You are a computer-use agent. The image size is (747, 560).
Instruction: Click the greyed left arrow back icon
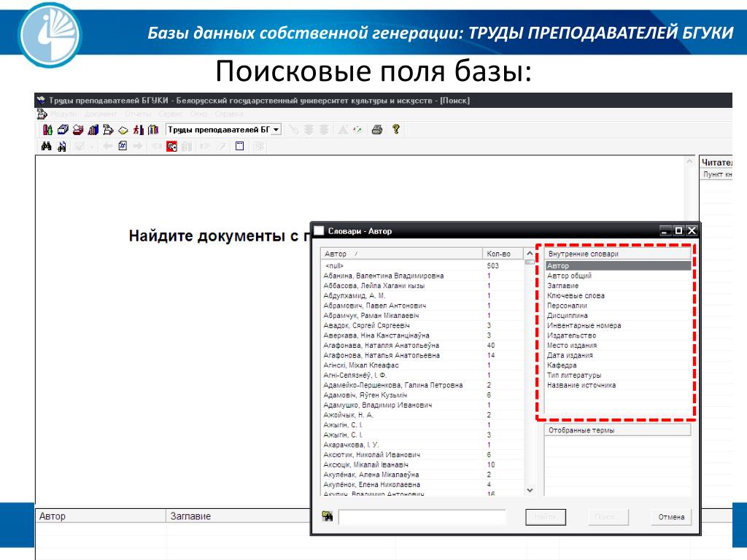pyautogui.click(x=108, y=146)
